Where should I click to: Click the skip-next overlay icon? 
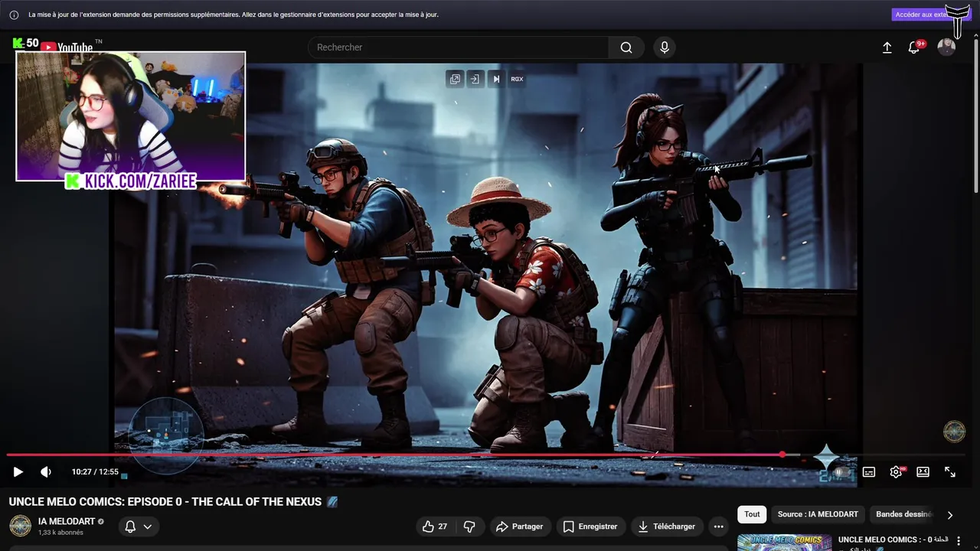tap(496, 79)
